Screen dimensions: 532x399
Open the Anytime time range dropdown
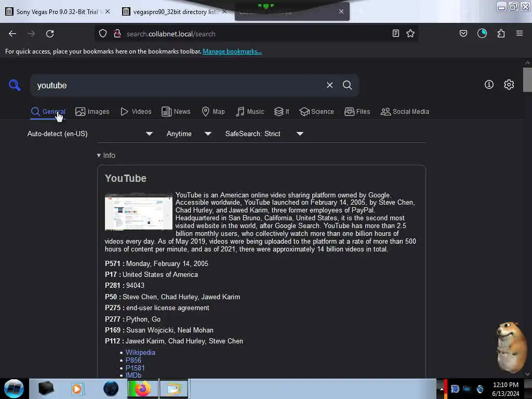pyautogui.click(x=189, y=134)
